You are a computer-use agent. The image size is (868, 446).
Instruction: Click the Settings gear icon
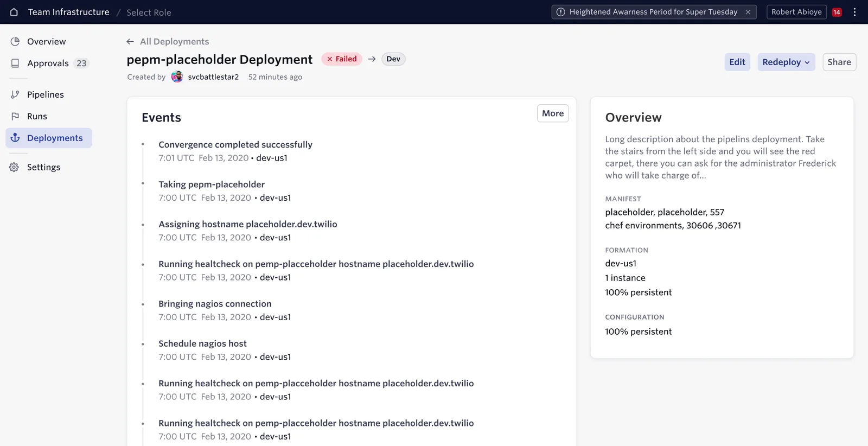[14, 167]
